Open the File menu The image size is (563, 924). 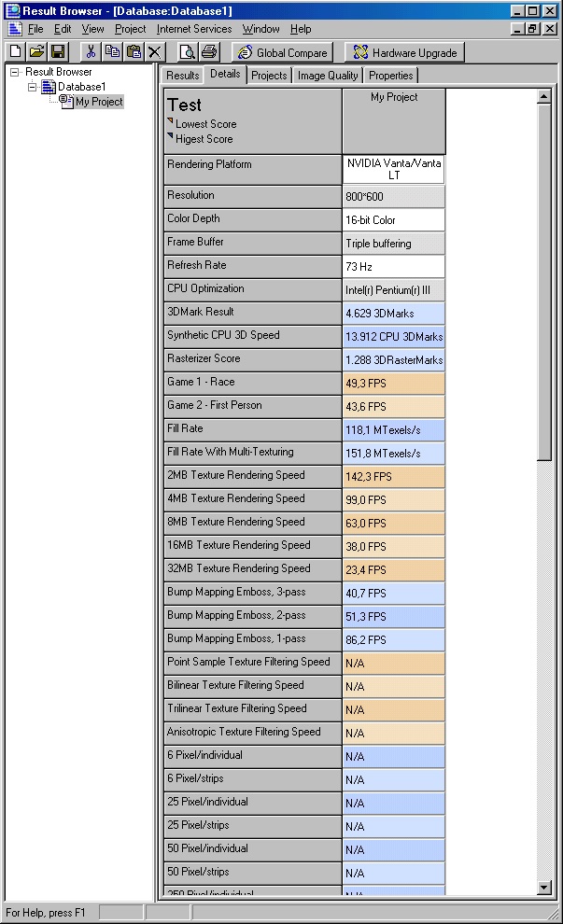click(x=35, y=29)
